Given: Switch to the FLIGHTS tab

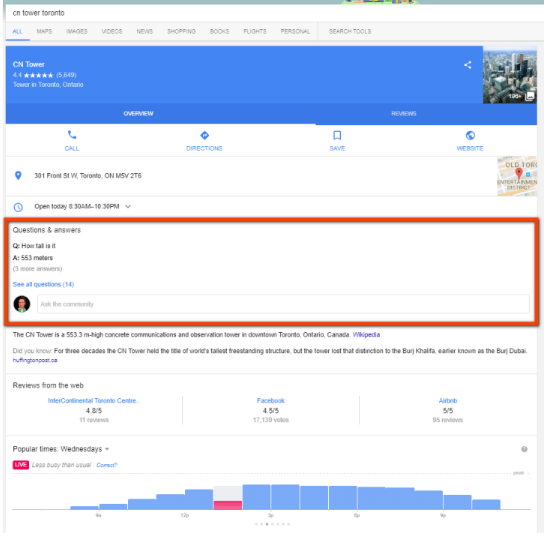Looking at the screenshot, I should [x=255, y=31].
